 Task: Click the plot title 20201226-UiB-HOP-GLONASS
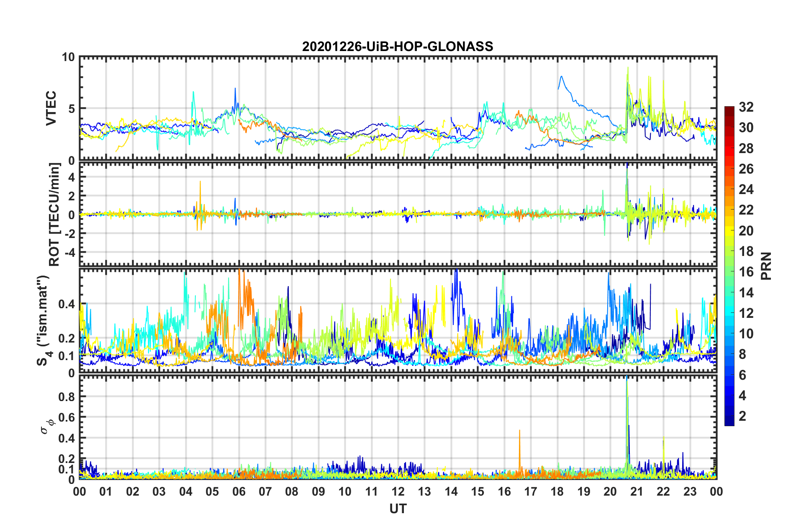click(398, 46)
